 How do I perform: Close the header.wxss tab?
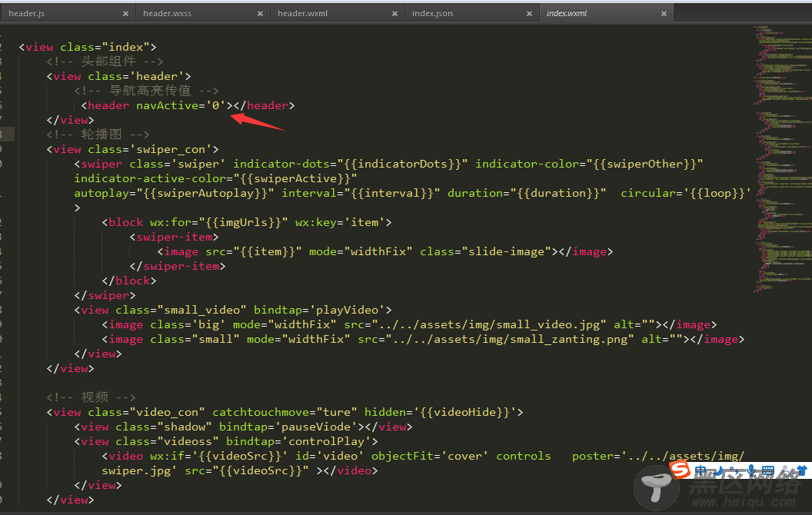click(260, 14)
